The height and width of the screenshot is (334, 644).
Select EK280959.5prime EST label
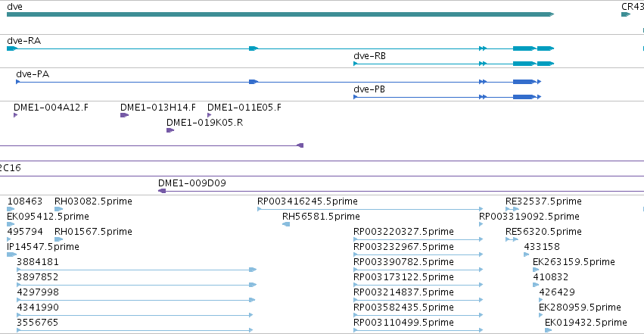click(x=580, y=307)
